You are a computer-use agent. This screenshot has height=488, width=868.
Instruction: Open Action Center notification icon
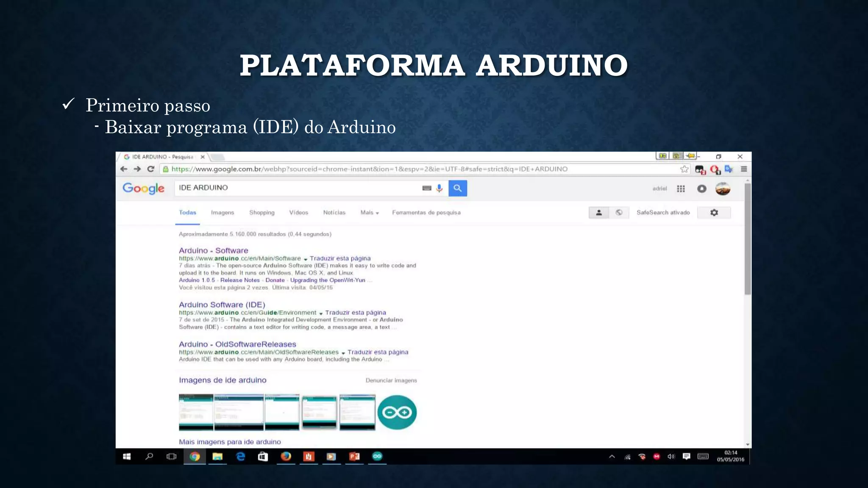(687, 456)
